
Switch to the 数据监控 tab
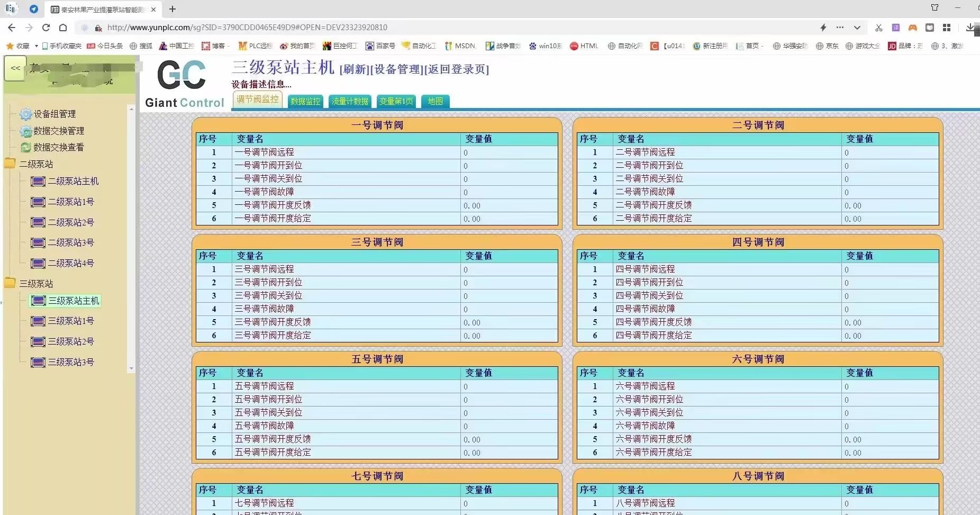click(305, 101)
